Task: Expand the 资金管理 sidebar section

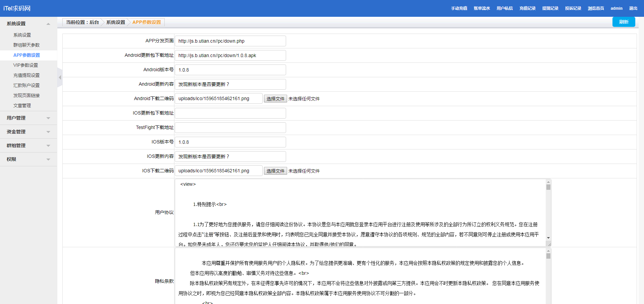Action: point(48,132)
